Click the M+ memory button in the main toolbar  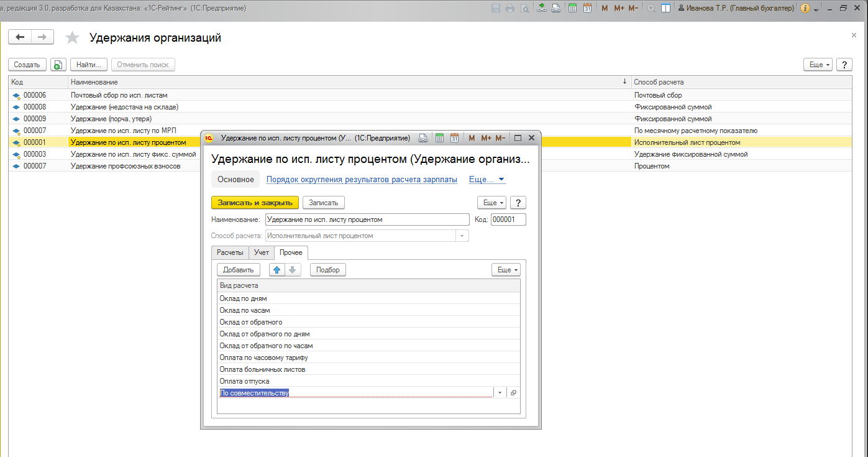click(619, 8)
